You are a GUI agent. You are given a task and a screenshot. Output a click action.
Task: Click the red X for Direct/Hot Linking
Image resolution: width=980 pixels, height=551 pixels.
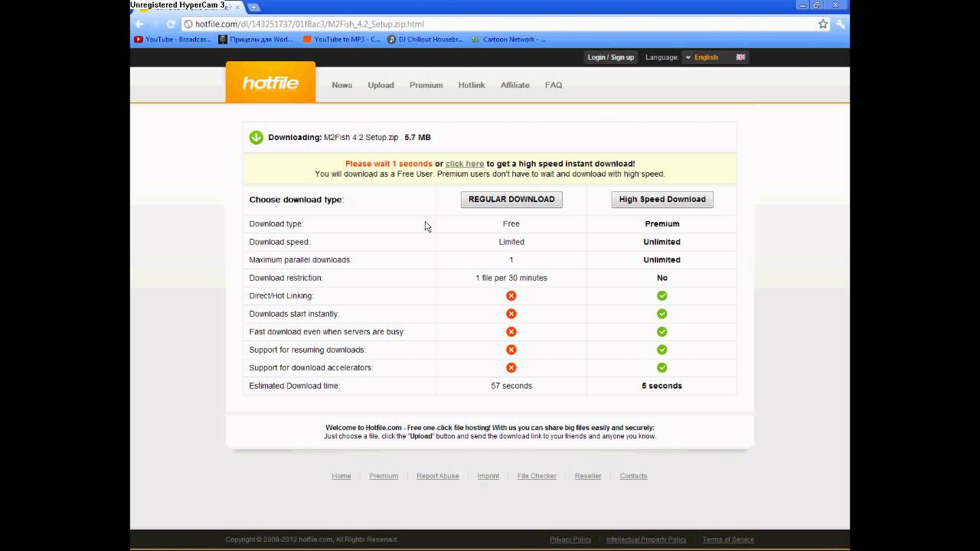[511, 295]
